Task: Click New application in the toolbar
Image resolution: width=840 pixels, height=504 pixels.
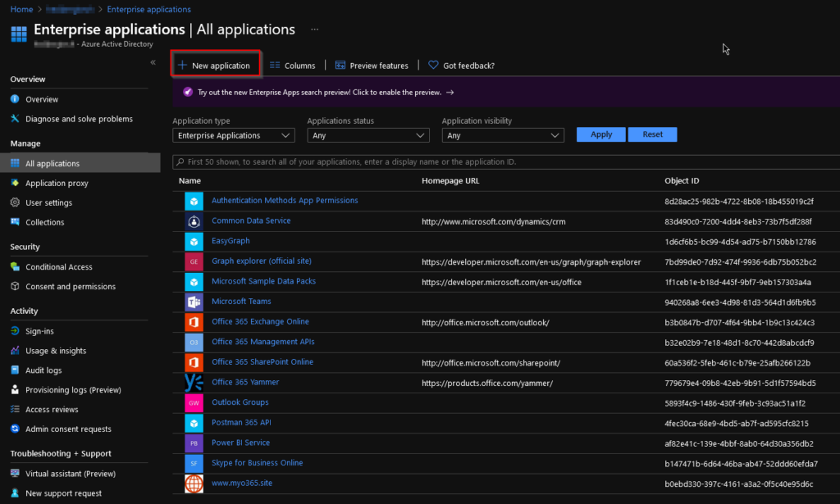Action: click(214, 66)
